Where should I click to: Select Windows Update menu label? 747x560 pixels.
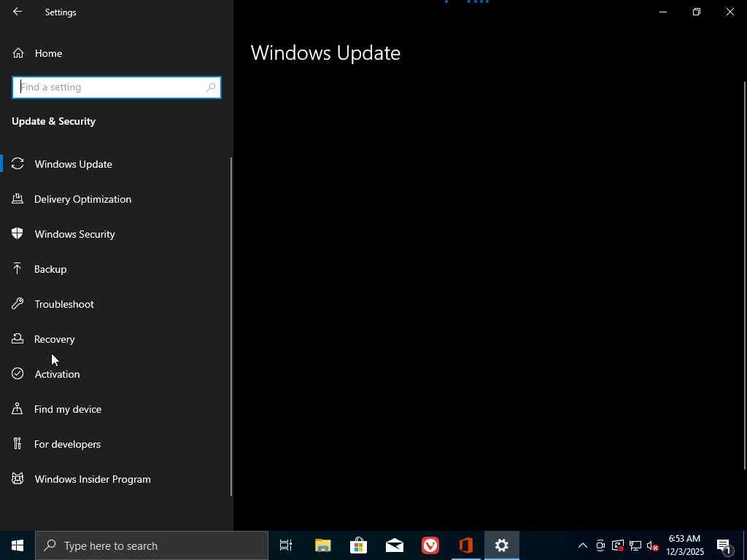click(x=74, y=164)
